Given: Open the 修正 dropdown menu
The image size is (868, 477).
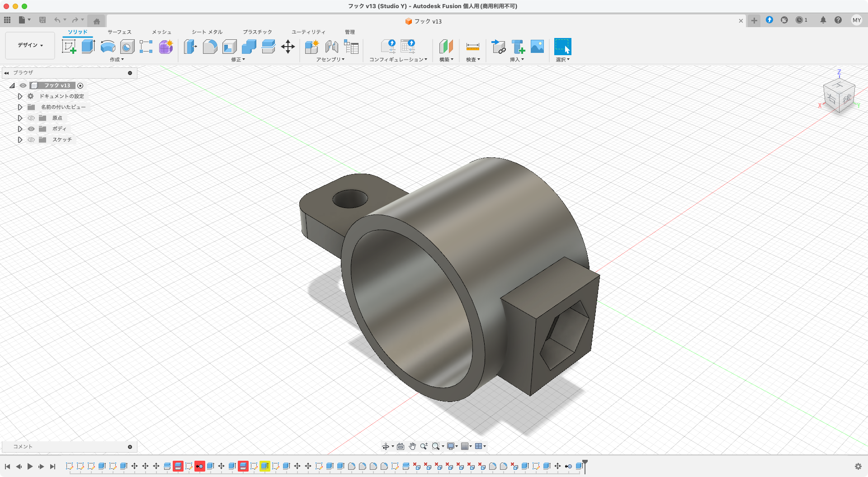Looking at the screenshot, I should (238, 60).
